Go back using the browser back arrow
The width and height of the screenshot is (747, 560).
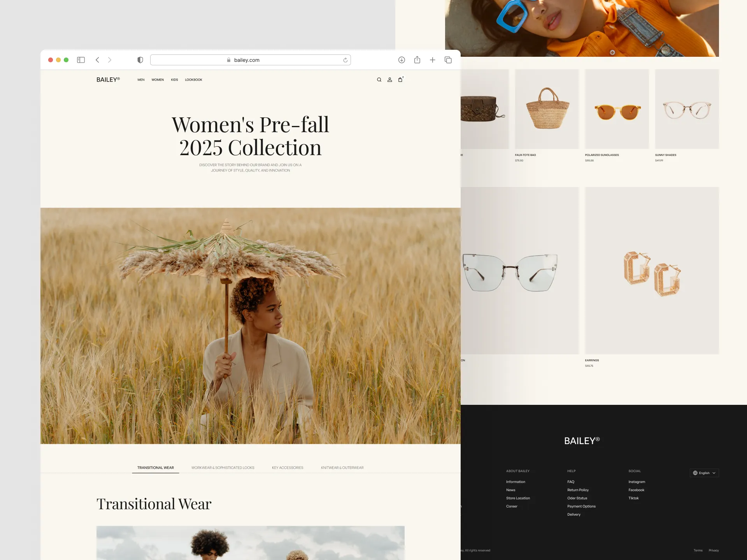[97, 60]
